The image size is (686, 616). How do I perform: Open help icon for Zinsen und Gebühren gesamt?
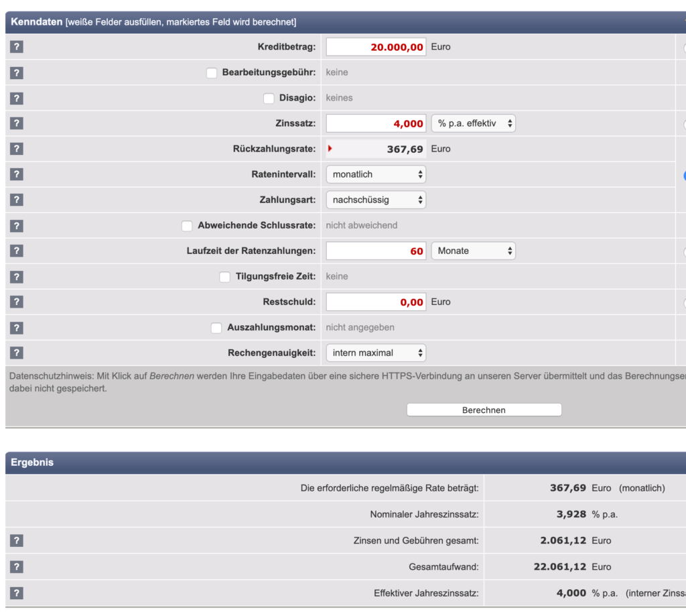coord(17,541)
